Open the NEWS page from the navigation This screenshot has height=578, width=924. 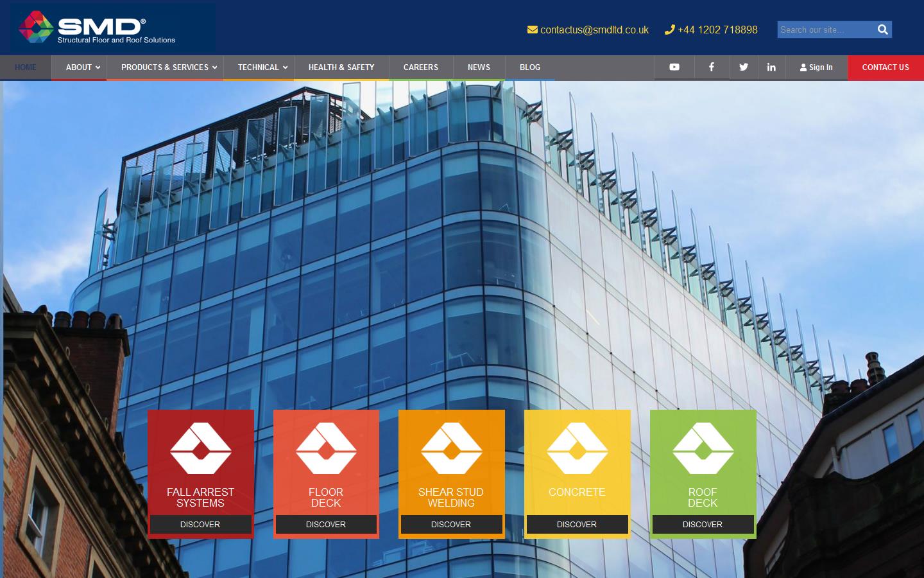click(x=478, y=67)
